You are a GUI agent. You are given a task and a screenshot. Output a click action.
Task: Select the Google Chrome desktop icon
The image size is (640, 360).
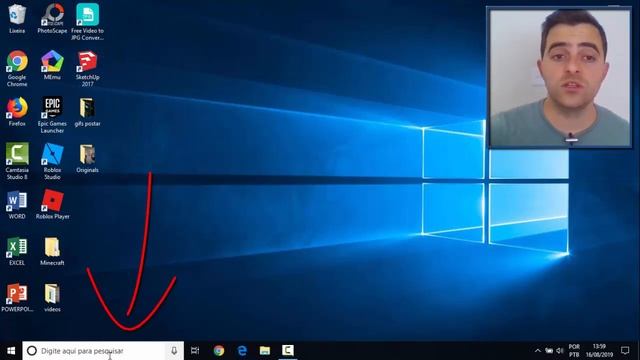pos(17,68)
